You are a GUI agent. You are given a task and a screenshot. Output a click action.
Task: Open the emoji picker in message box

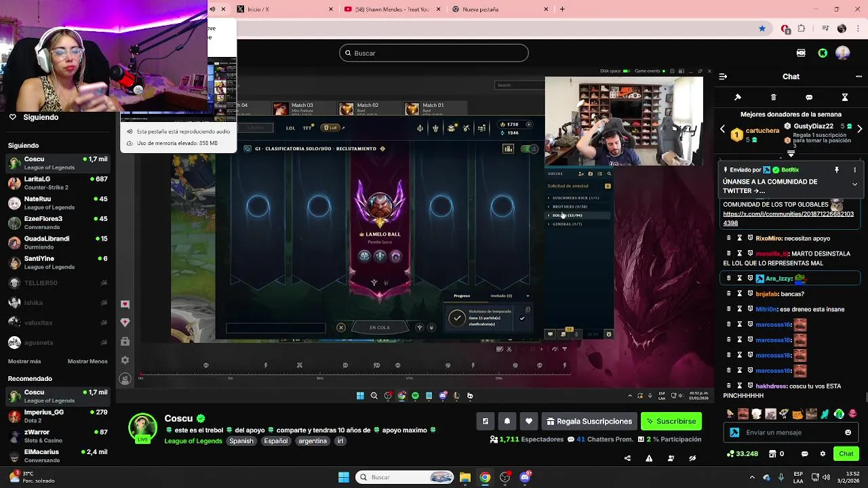848,432
